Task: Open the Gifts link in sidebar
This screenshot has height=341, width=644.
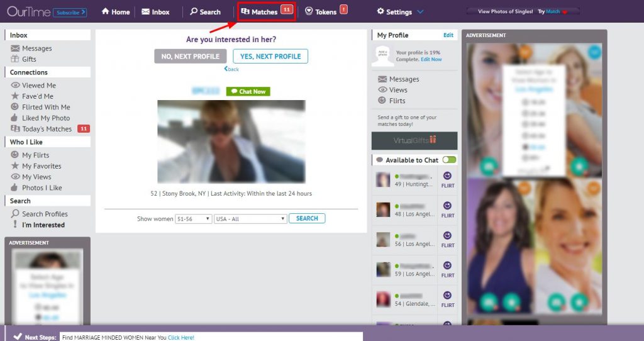Action: [29, 59]
